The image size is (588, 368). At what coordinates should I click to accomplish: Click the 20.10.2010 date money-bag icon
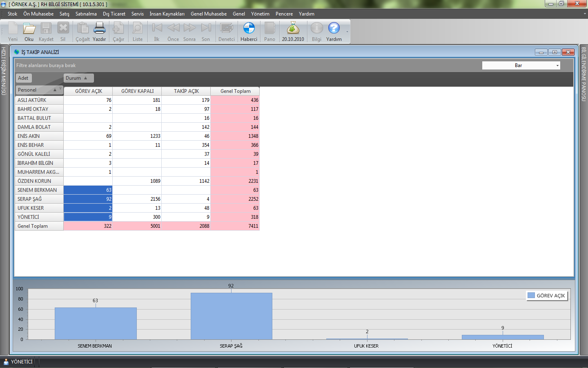point(293,29)
